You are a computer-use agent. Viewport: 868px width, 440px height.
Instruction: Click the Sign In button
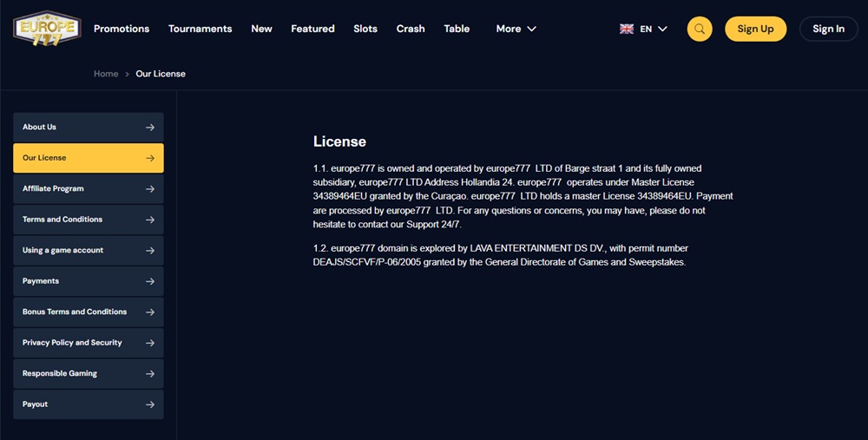tap(828, 29)
